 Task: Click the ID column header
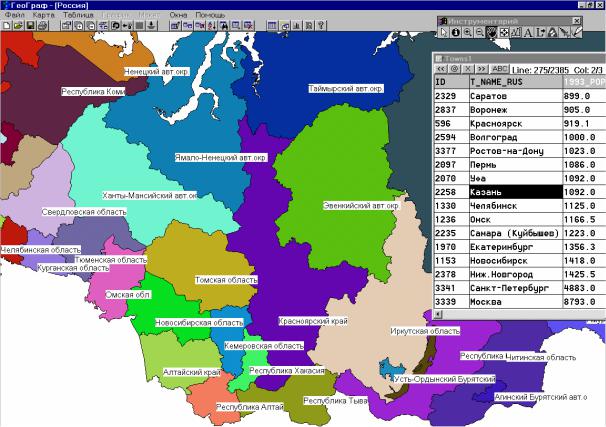coord(451,82)
